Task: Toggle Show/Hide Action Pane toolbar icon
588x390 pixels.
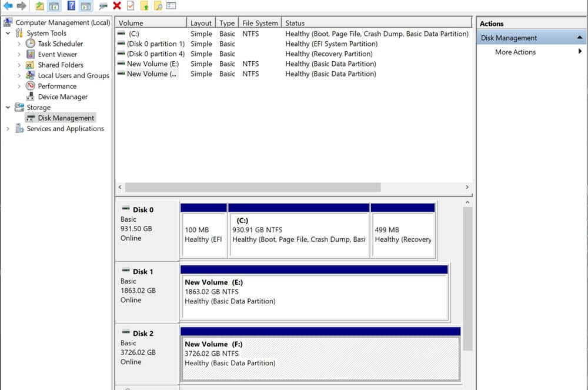Action: point(86,6)
